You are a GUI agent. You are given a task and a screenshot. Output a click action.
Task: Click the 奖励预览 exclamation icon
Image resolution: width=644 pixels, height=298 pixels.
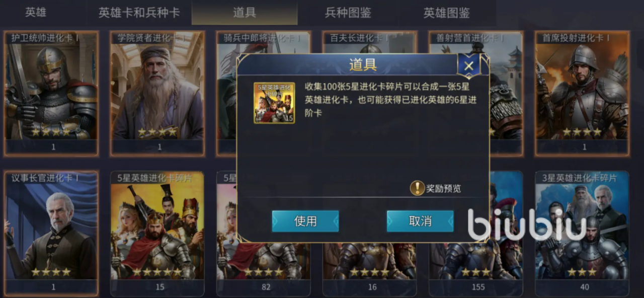pyautogui.click(x=418, y=188)
